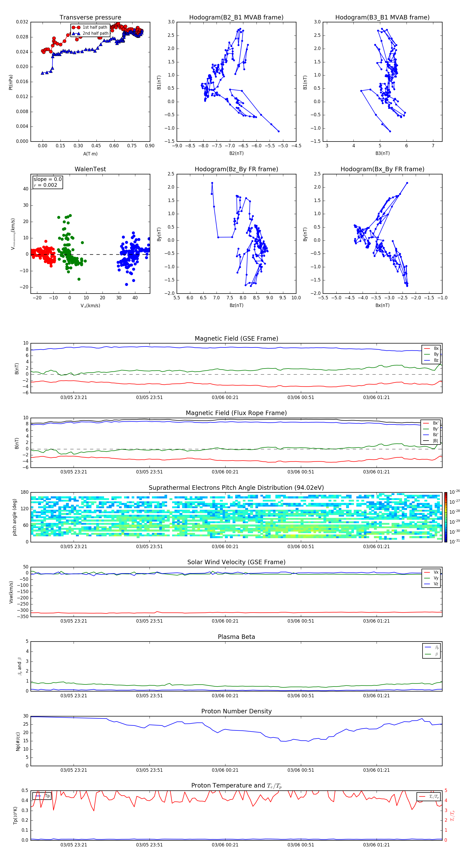473x868 pixels.
Task: Click the red Te/Tp right-axis label
Action: [x=453, y=815]
